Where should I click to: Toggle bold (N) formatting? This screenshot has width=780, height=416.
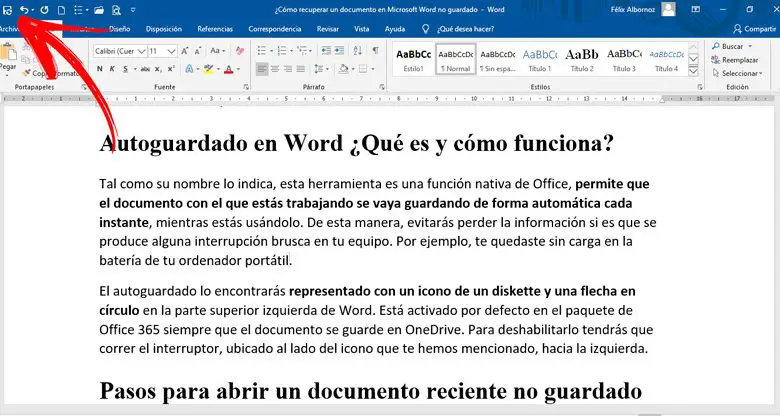click(x=100, y=69)
